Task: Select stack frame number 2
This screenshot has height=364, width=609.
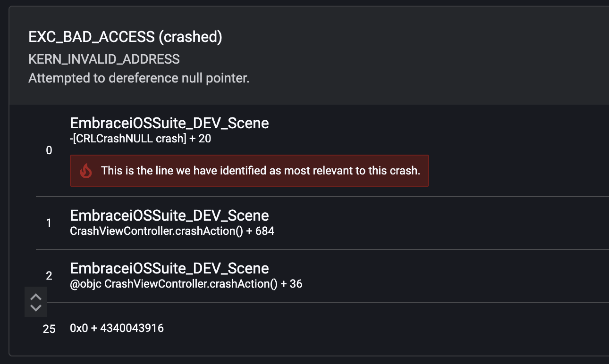Action: 49,276
